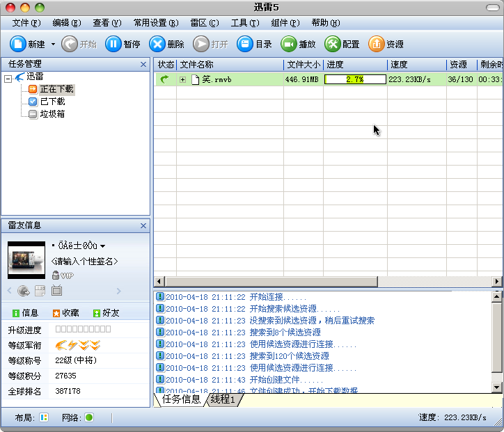The image size is (504, 432).
Task: Switch to the 线程1 tab
Action: [x=223, y=399]
